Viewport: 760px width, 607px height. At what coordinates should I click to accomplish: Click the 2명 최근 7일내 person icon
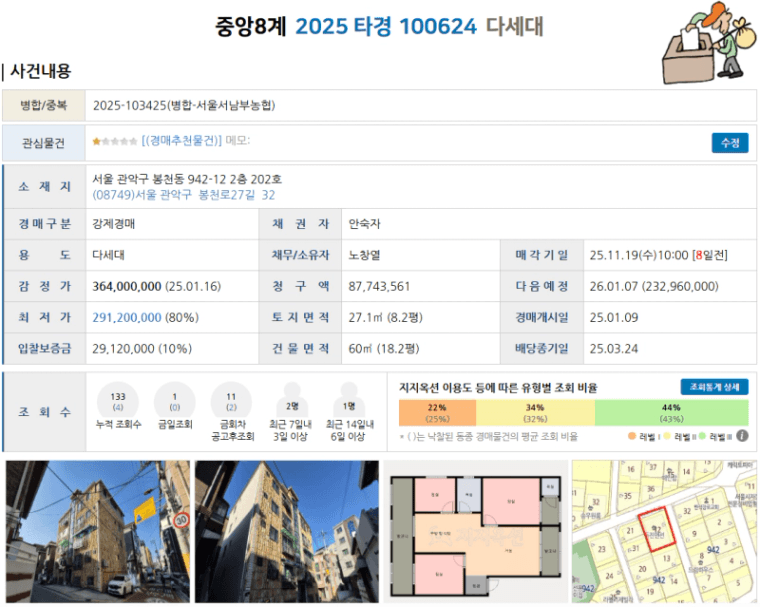coord(292,399)
